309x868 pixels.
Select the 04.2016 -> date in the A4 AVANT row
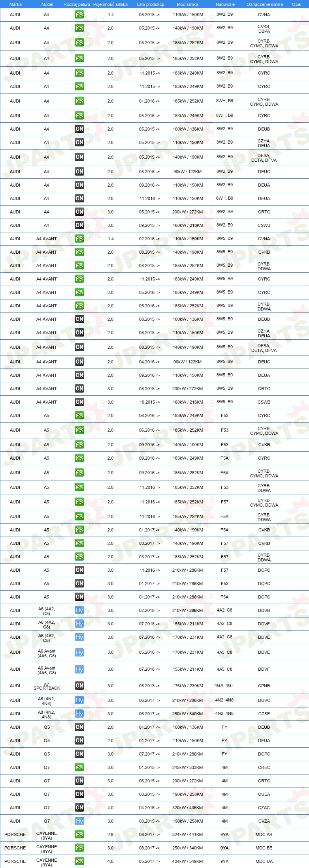coord(149,362)
